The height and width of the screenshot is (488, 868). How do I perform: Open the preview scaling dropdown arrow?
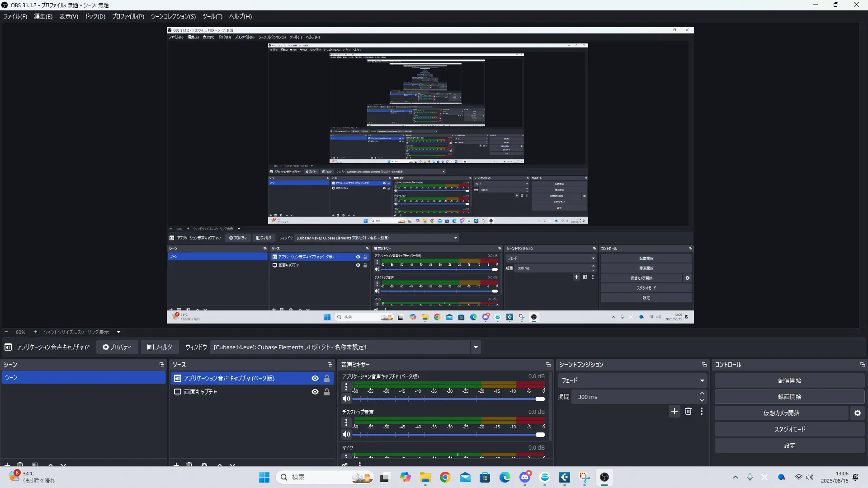119,332
